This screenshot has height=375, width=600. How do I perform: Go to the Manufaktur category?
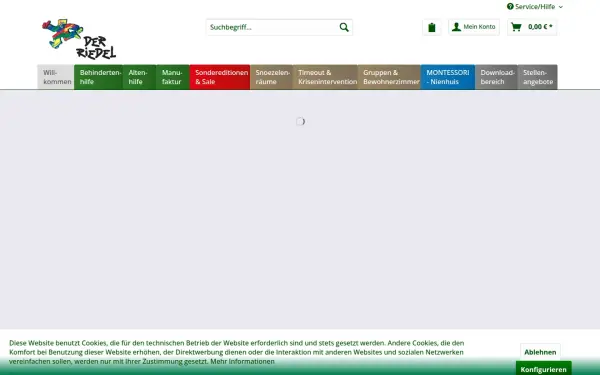tap(173, 77)
